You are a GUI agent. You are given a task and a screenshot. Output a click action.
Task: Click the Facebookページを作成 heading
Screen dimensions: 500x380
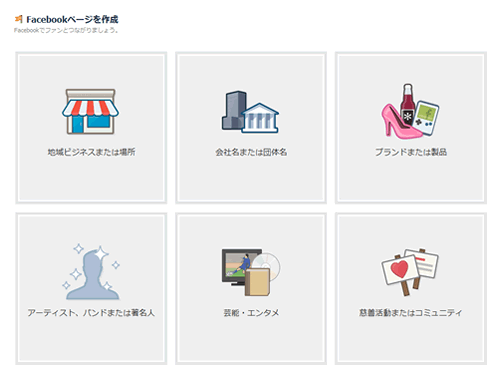click(x=72, y=19)
